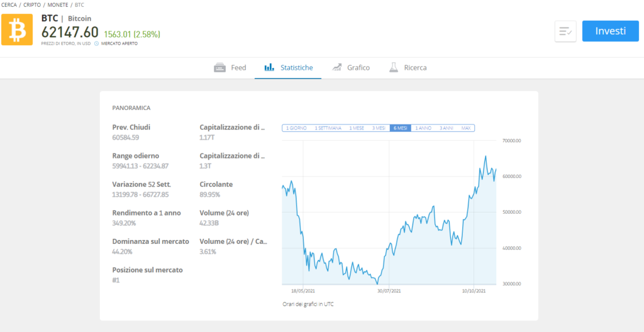The height and width of the screenshot is (332, 644).
Task: Click the Volume (24 ore) label
Action: coord(225,213)
